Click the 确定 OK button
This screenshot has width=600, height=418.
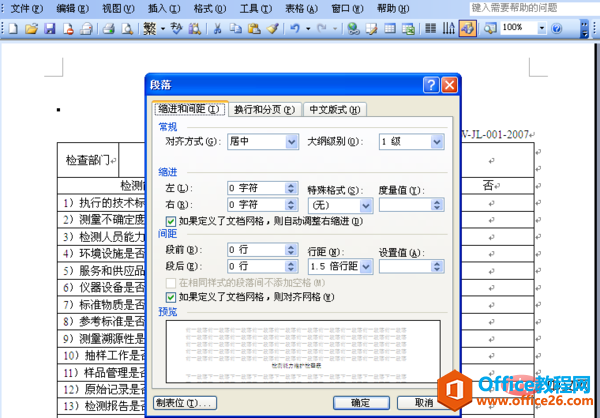point(361,403)
